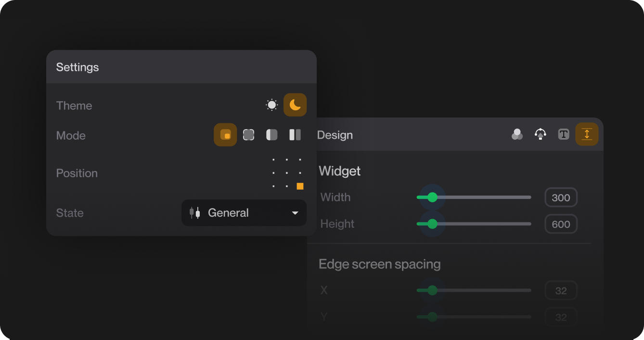644x340 pixels.
Task: Open the vector anchor tool in Design header
Action: pyautogui.click(x=540, y=135)
